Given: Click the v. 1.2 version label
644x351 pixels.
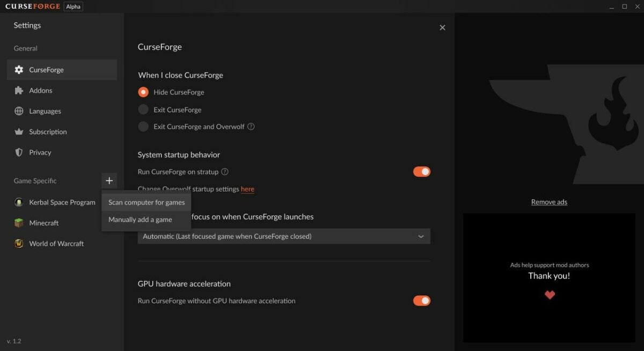Looking at the screenshot, I should tap(14, 341).
